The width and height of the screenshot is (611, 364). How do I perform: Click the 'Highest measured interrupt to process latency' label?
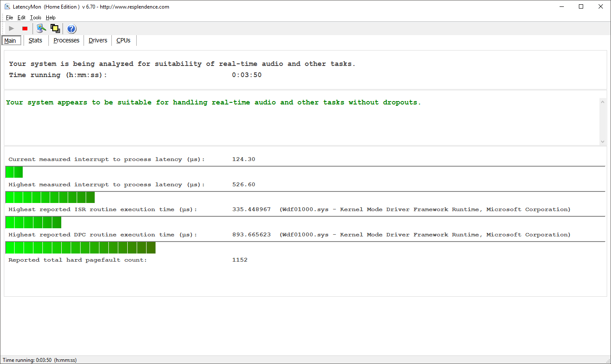[107, 185]
